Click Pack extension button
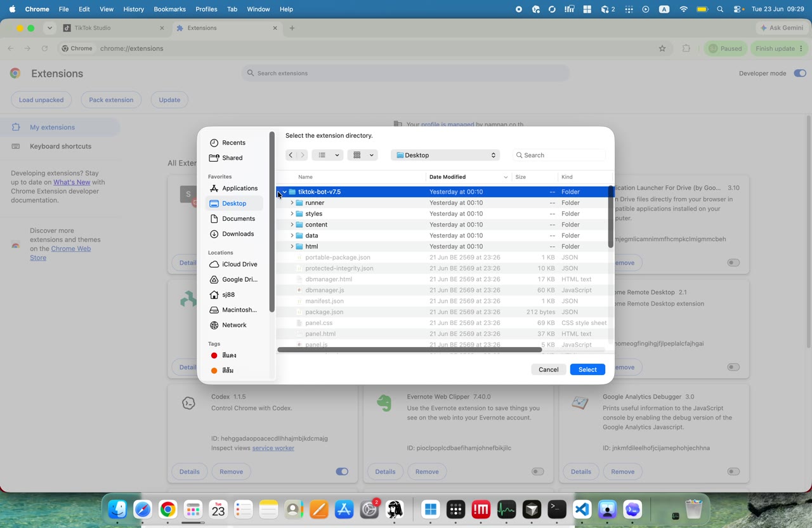This screenshot has height=528, width=812. pos(111,100)
